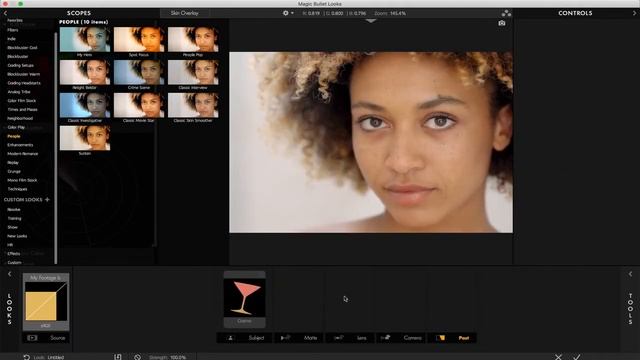Toggle the Skin Overlay button
The width and height of the screenshot is (640, 360).
(184, 13)
